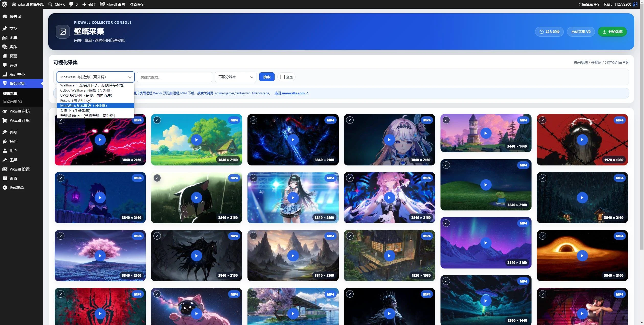Play the purple aurora mountains wallpaper

pyautogui.click(x=486, y=243)
